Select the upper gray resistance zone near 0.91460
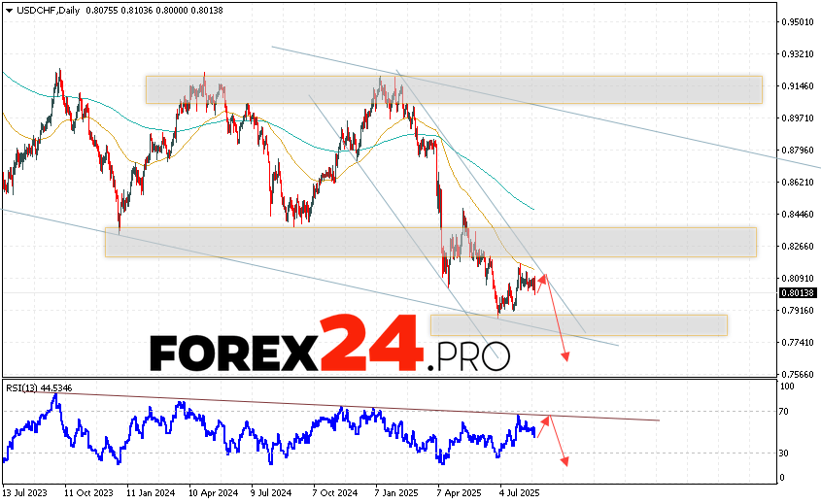 453,89
